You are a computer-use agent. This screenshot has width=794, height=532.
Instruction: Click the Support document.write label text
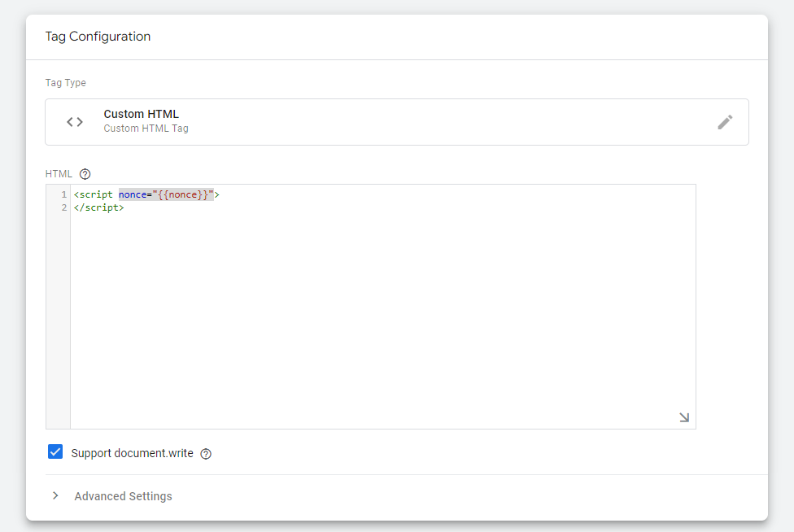click(x=132, y=453)
